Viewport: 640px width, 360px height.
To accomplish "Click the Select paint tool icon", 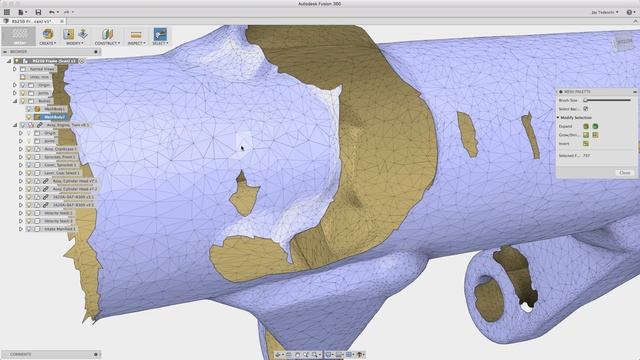I will [160, 34].
